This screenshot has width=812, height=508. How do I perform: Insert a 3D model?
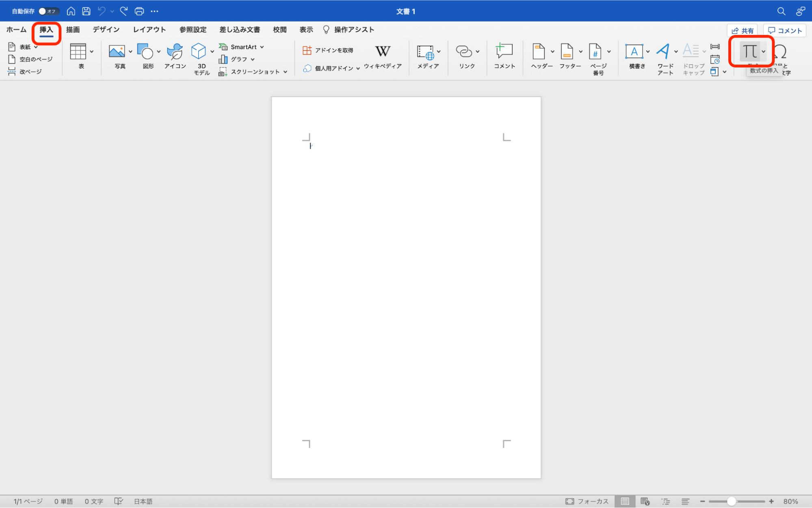point(199,59)
